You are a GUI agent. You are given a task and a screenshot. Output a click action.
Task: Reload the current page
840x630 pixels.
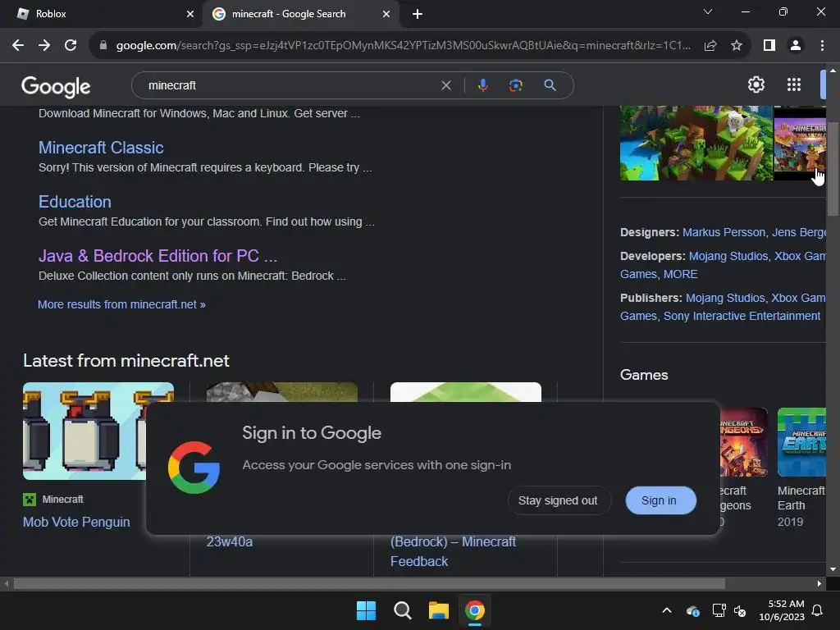click(x=71, y=46)
